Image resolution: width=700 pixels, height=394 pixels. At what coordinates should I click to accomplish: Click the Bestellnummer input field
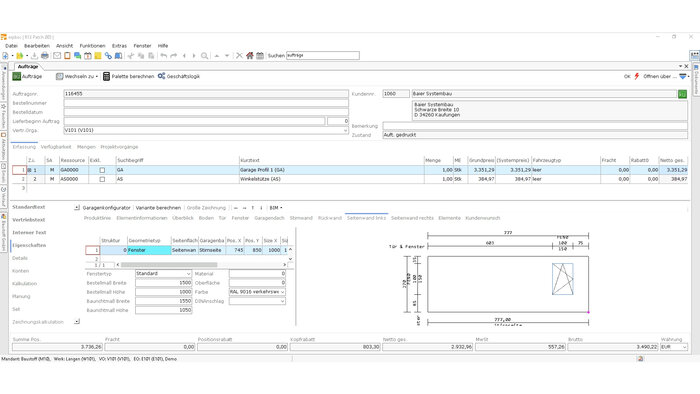(206, 103)
